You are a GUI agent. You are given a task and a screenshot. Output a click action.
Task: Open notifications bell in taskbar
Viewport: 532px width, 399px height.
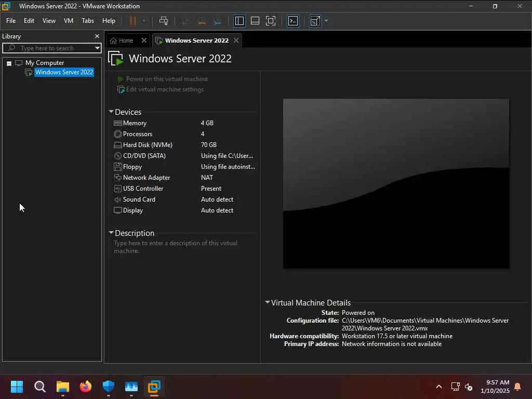click(517, 387)
